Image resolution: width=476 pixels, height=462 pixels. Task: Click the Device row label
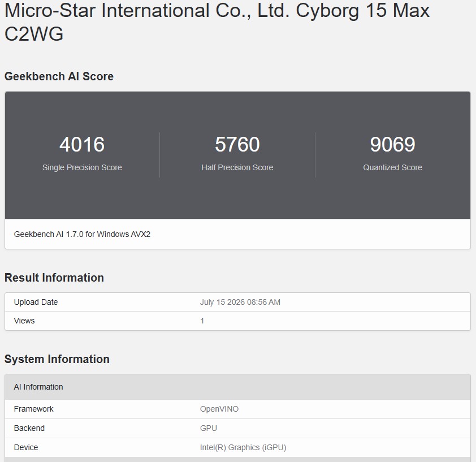pos(26,447)
